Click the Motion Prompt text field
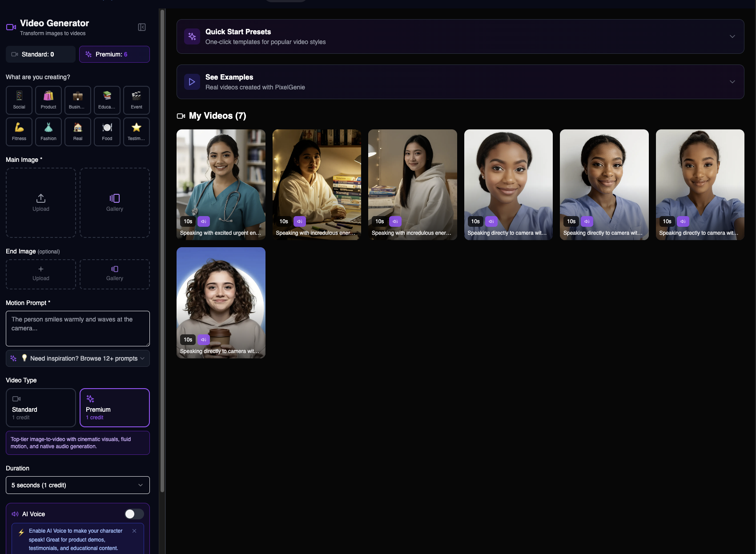Viewport: 756px width, 554px height. tap(78, 329)
